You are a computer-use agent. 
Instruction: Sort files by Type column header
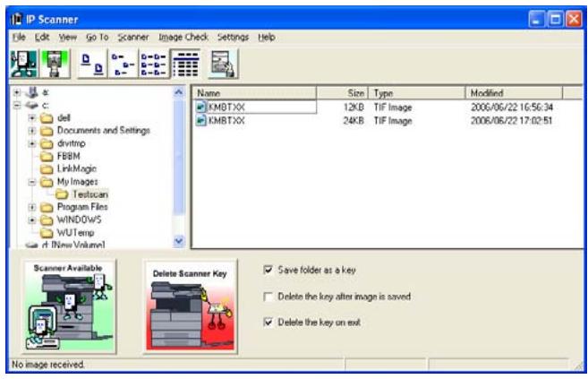417,93
